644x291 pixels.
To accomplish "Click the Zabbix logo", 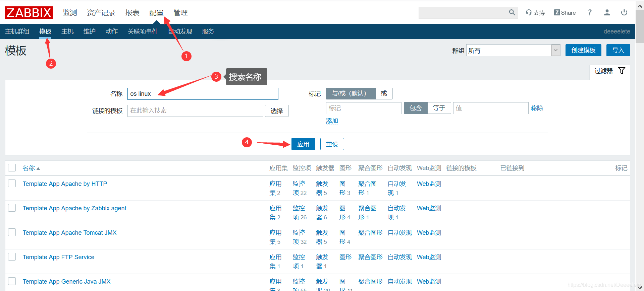I will point(29,13).
